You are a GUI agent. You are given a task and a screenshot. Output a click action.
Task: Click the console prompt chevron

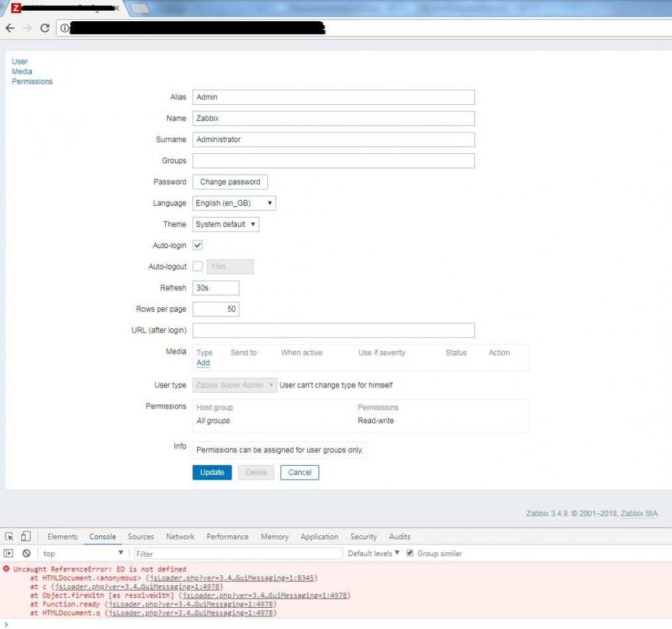[6, 624]
